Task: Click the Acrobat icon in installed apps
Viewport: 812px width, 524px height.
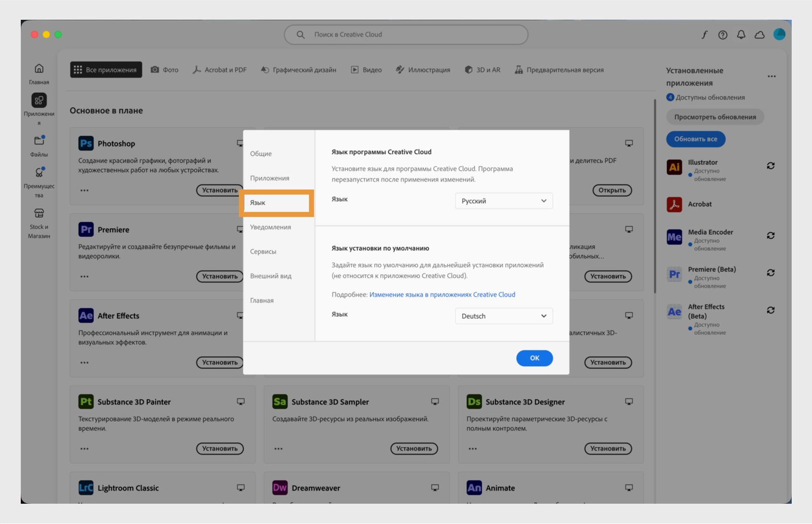Action: pos(674,204)
